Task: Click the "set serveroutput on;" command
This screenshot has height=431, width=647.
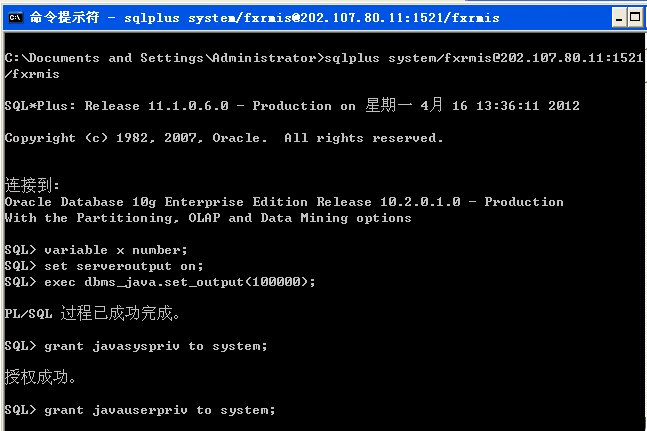Action: click(124, 266)
